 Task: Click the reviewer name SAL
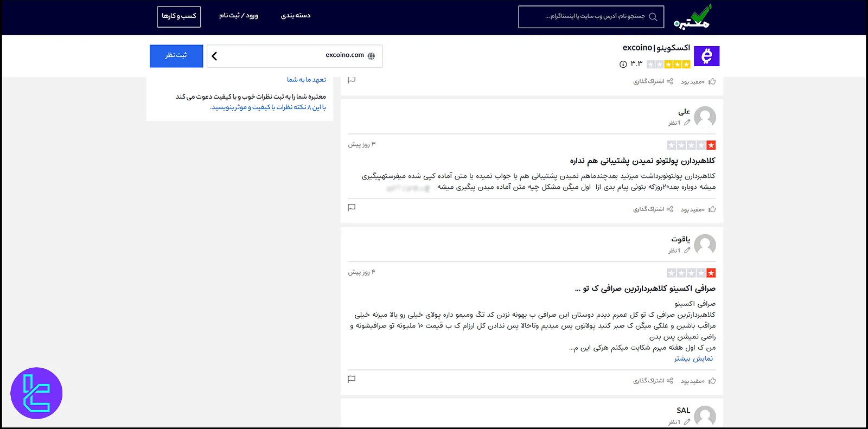[x=684, y=411]
